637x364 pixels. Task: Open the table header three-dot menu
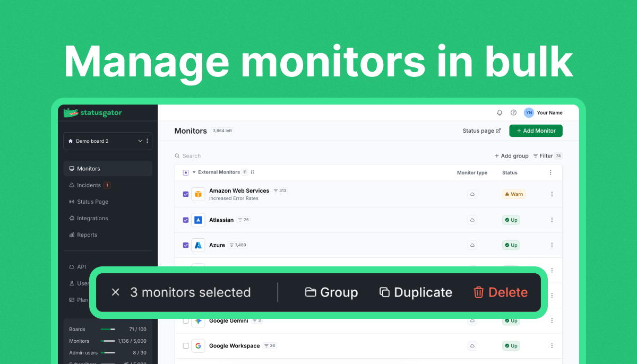(550, 172)
